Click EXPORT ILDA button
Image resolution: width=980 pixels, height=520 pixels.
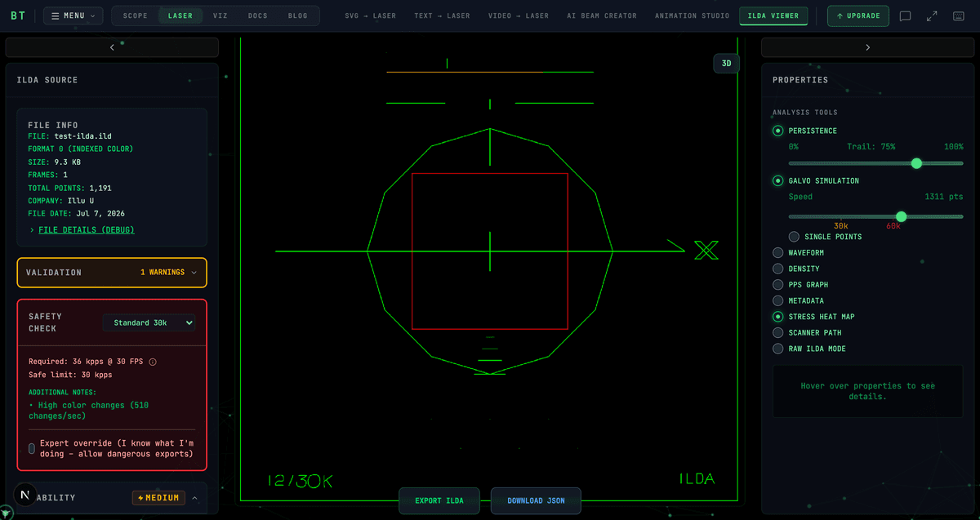pos(439,500)
